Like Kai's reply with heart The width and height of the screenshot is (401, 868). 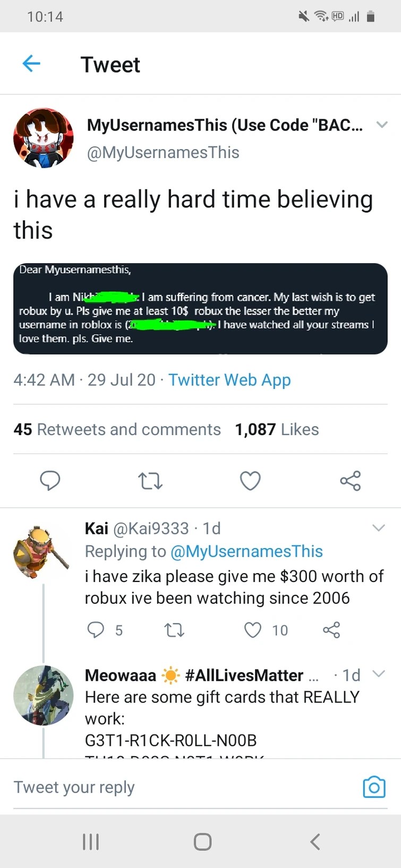coord(253,630)
